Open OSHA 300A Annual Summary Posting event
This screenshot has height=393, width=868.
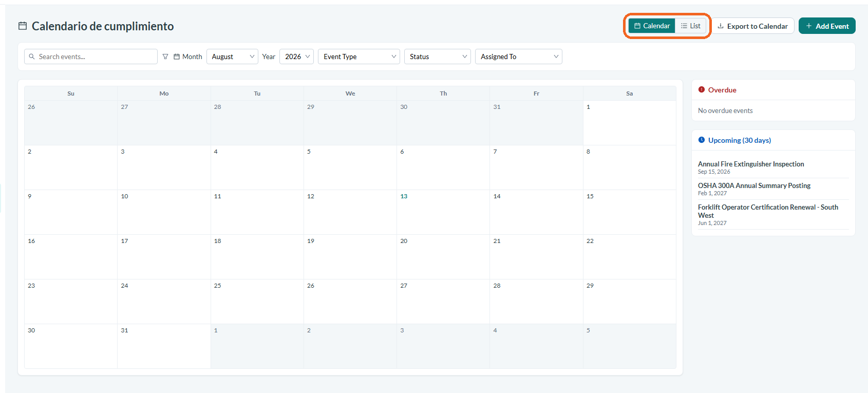pyautogui.click(x=754, y=185)
